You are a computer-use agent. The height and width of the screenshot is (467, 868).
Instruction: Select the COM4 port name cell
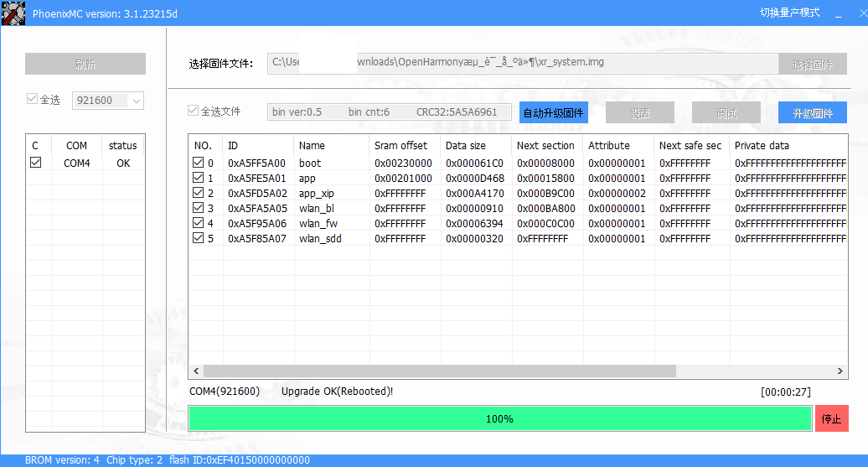[x=76, y=163]
